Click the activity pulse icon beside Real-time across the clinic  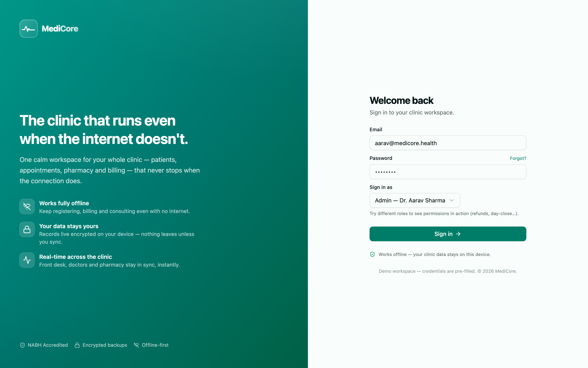click(27, 260)
